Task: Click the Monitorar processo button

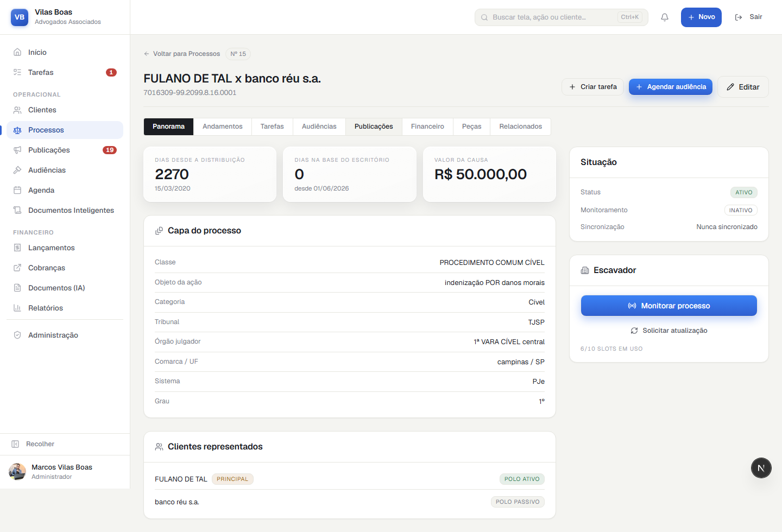Action: pyautogui.click(x=669, y=306)
